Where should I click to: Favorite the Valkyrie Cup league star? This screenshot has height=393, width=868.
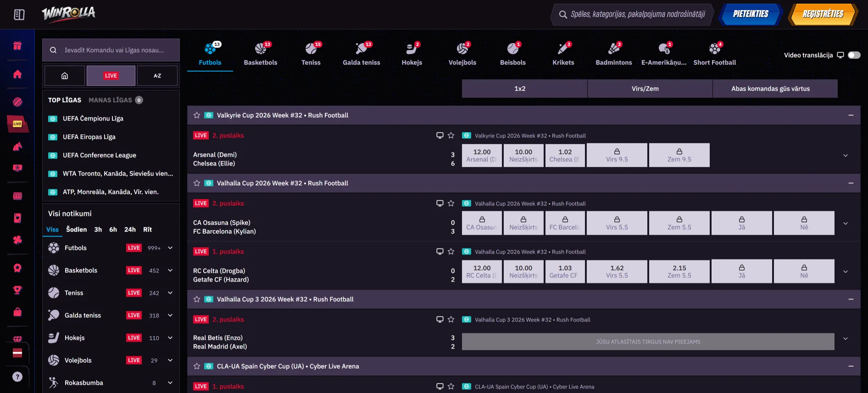point(197,115)
